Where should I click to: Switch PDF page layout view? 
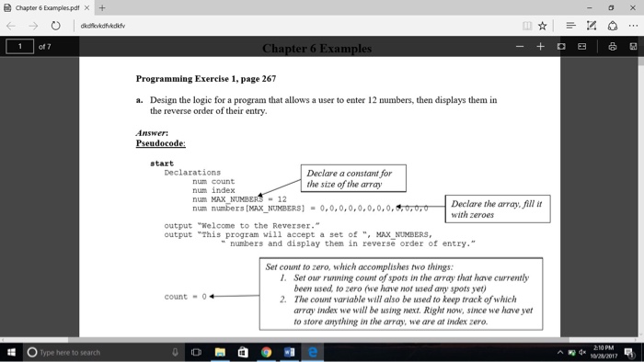coord(582,46)
